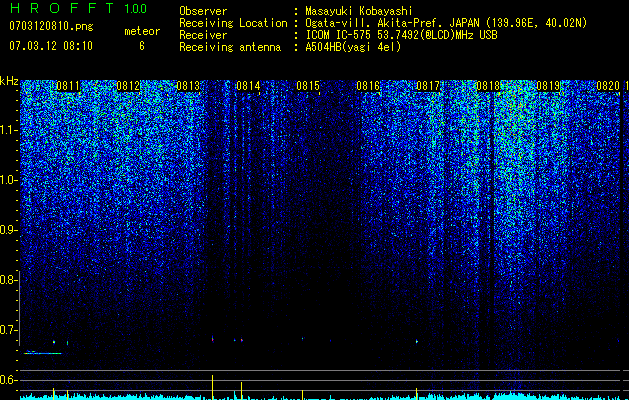Click the meteor count value 6

[x=142, y=46]
